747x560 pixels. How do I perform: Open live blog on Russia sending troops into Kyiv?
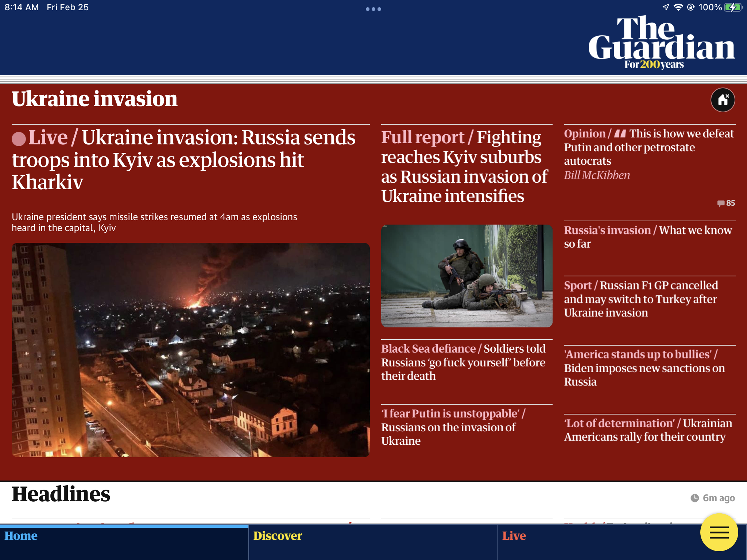click(x=183, y=160)
